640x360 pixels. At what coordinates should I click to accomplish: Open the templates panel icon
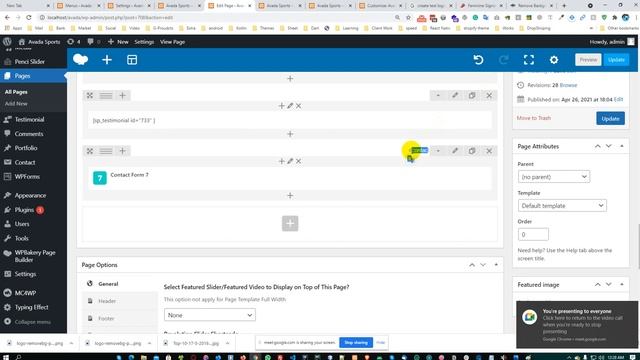[132, 60]
